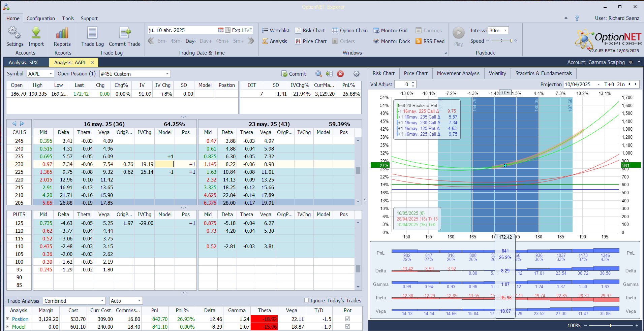
Task: Open the account selector dropdown arrow
Action: click(x=639, y=62)
